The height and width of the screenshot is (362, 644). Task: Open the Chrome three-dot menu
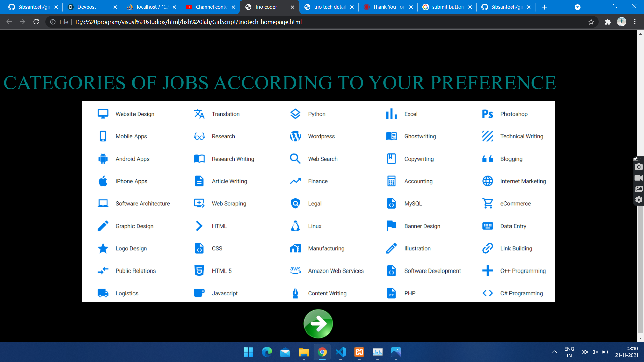tap(635, 22)
